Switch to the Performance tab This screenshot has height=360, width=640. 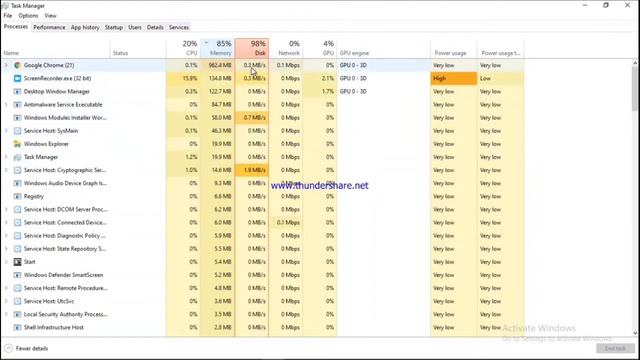[49, 27]
